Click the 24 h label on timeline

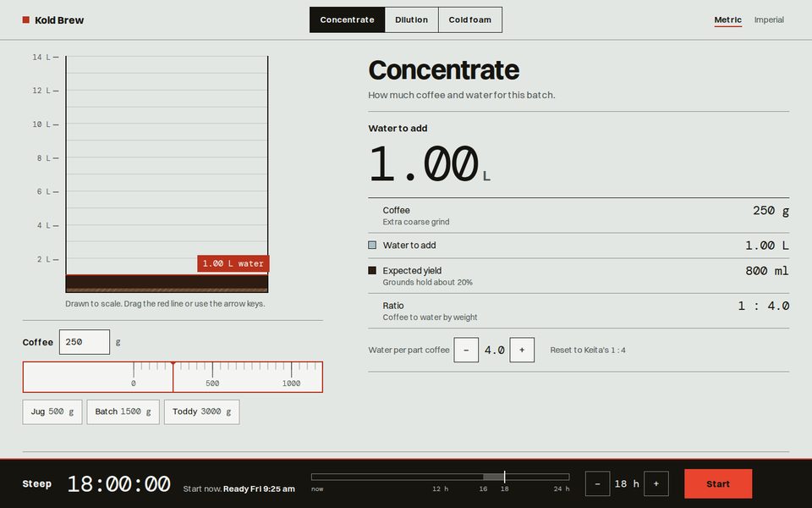coord(562,489)
